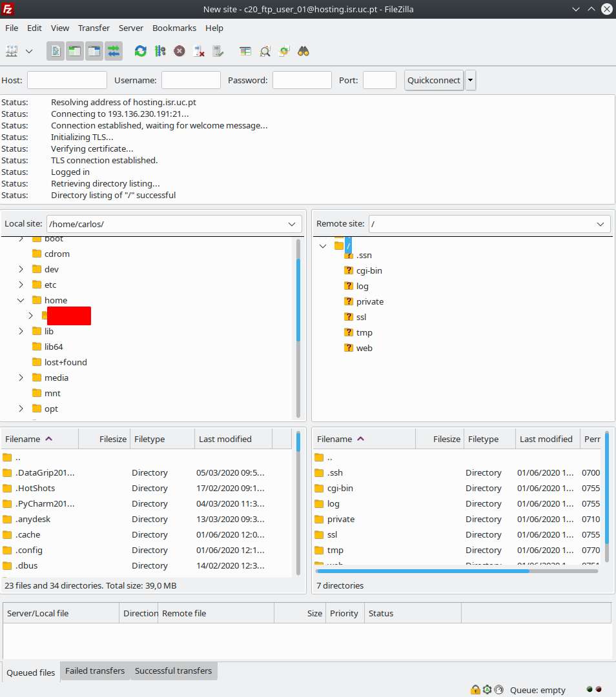Open the speed limits indicator in status bar

[x=499, y=689]
